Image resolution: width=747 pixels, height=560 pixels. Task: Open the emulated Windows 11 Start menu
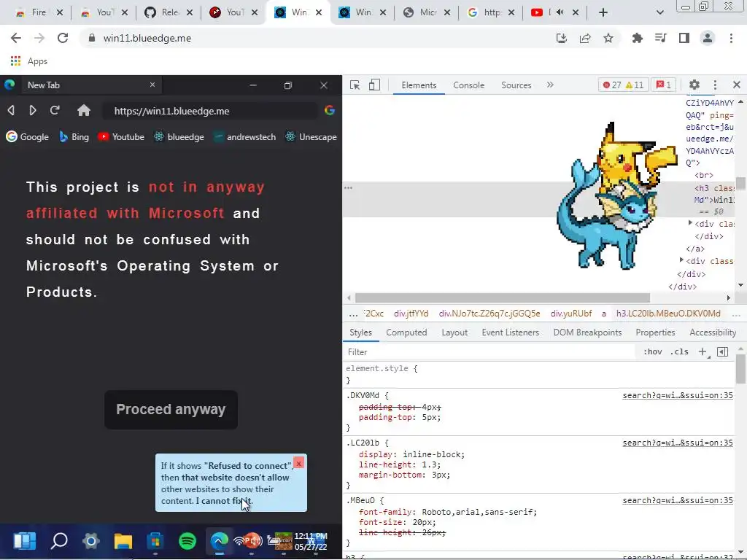(24, 541)
